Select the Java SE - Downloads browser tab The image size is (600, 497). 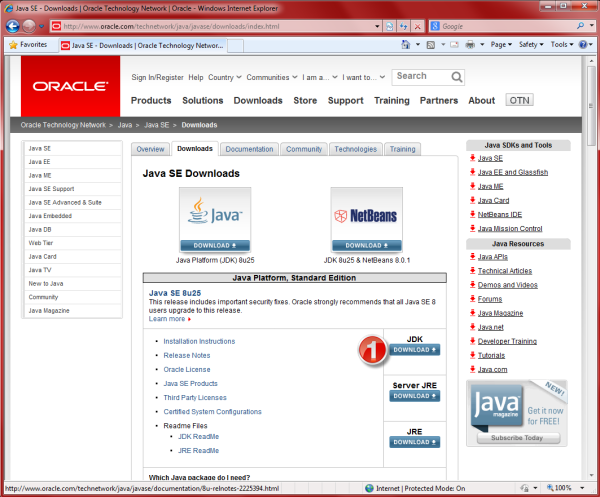(x=142, y=46)
